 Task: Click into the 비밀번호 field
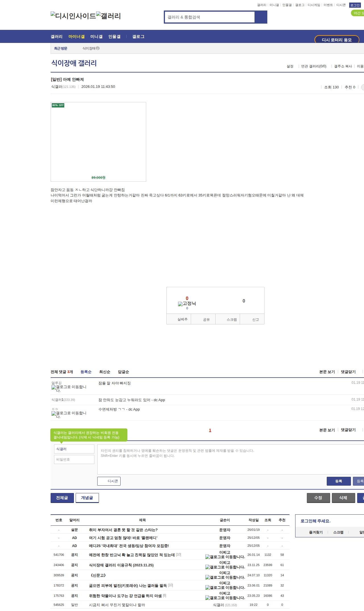click(x=74, y=459)
